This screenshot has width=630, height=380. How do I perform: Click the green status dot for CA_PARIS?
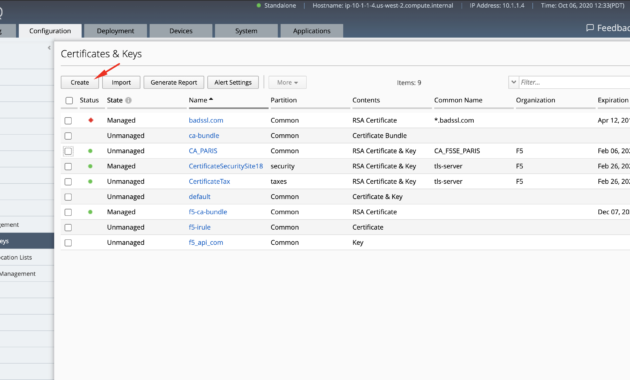[x=90, y=151]
